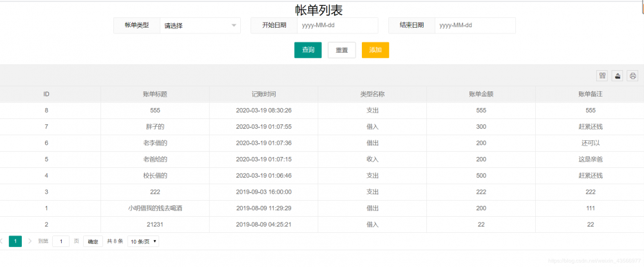Click the remark cell 这是亲爸
This screenshot has height=267, width=644.
[x=590, y=159]
